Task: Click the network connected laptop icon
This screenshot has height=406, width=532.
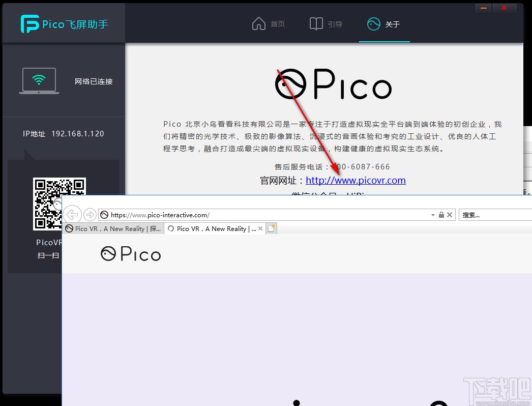Action: [x=39, y=80]
